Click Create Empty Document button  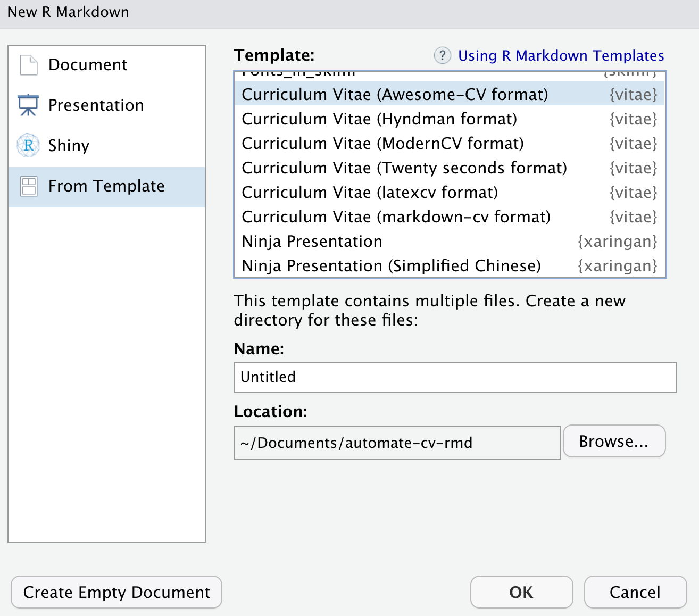click(x=117, y=592)
